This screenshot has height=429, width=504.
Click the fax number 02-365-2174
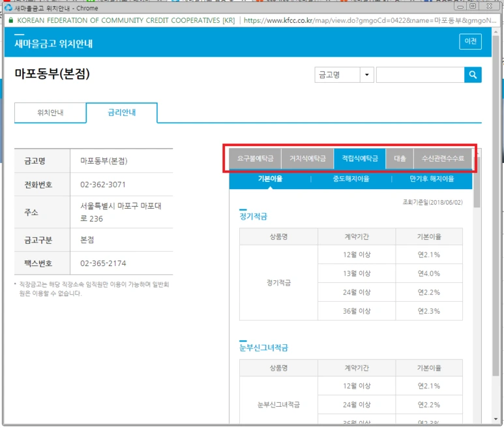(103, 263)
